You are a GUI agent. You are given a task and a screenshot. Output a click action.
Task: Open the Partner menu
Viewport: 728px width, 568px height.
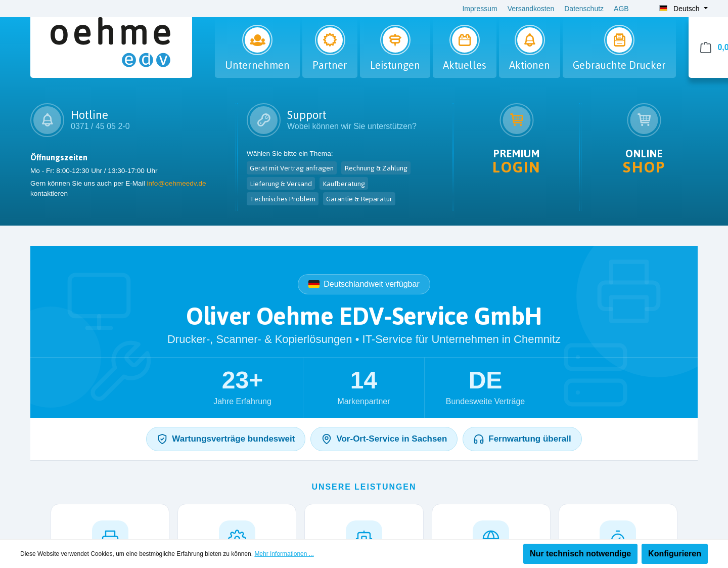[330, 49]
